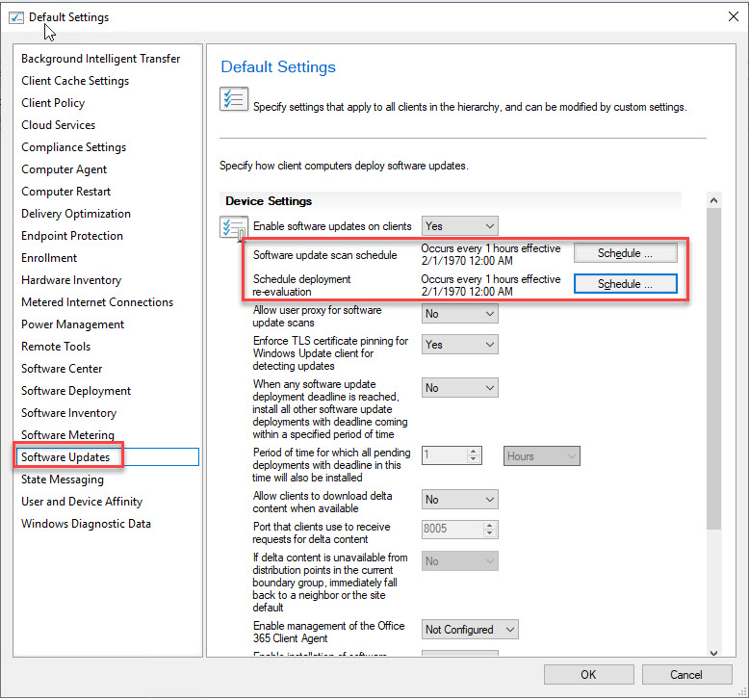
Task: Expand the Allow user proxy dropdown
Action: pyautogui.click(x=460, y=314)
